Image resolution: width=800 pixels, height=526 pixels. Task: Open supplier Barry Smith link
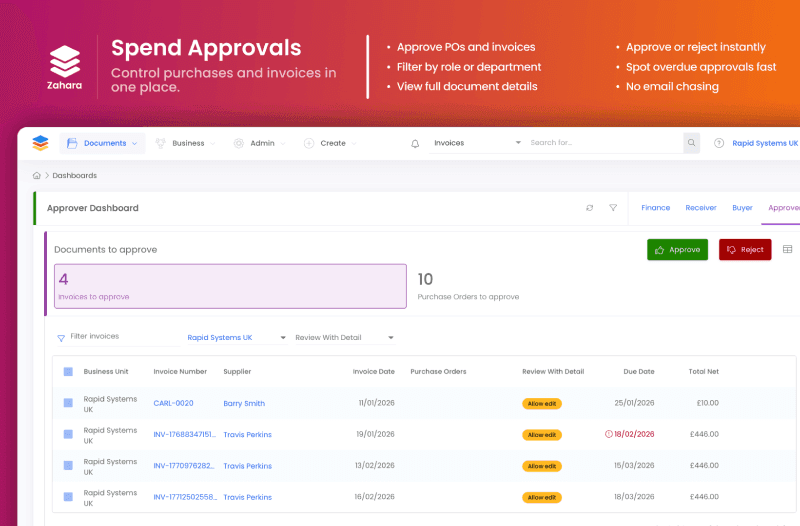point(244,403)
